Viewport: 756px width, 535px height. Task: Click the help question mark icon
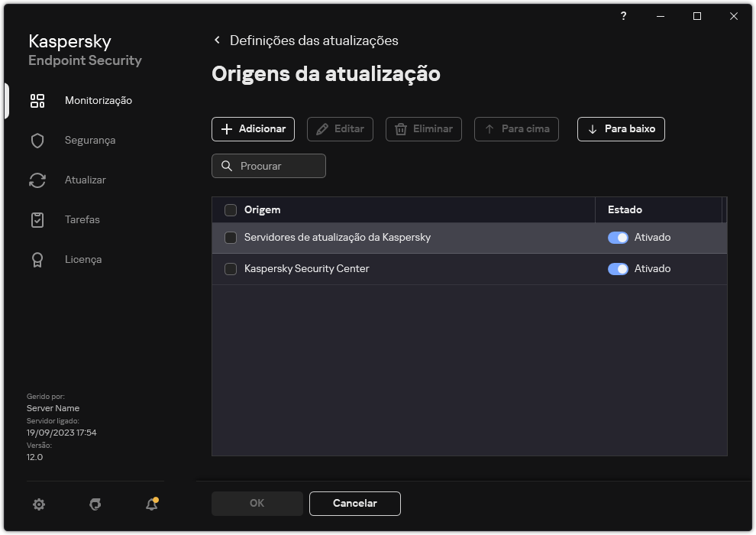623,16
